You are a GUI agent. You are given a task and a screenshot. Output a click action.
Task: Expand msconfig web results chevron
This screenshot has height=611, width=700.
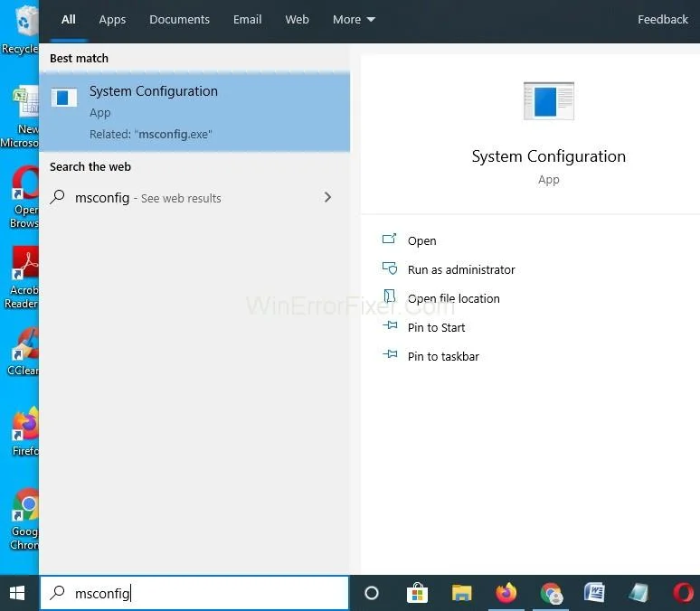[x=327, y=197]
